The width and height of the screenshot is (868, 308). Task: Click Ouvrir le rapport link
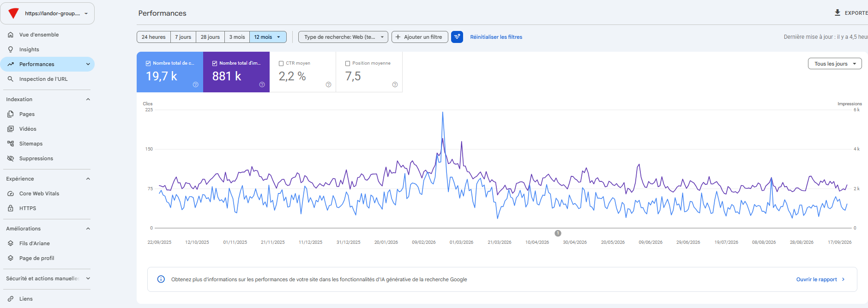(820, 279)
